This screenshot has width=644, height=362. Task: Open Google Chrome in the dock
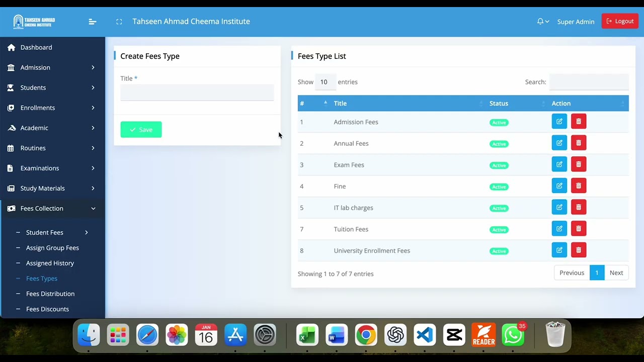[x=366, y=335]
